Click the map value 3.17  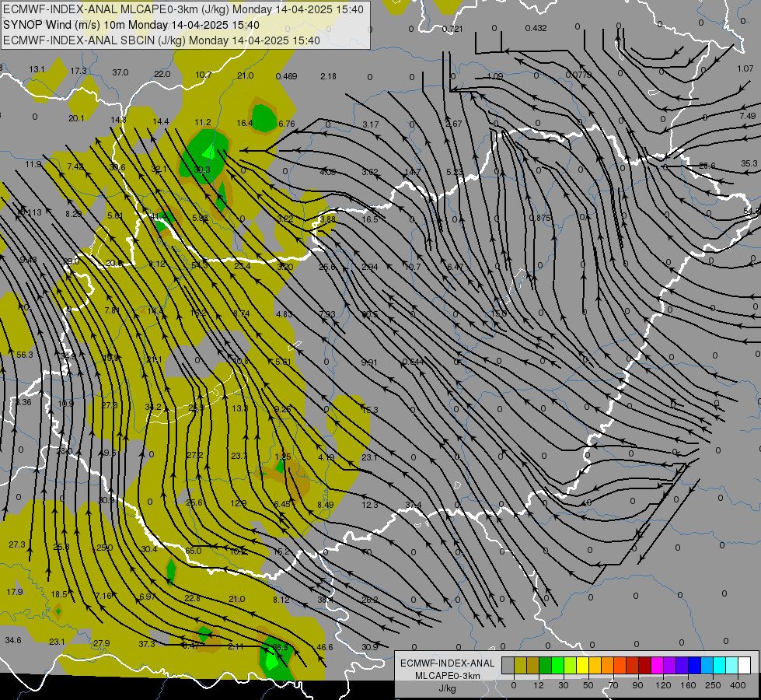(370, 124)
